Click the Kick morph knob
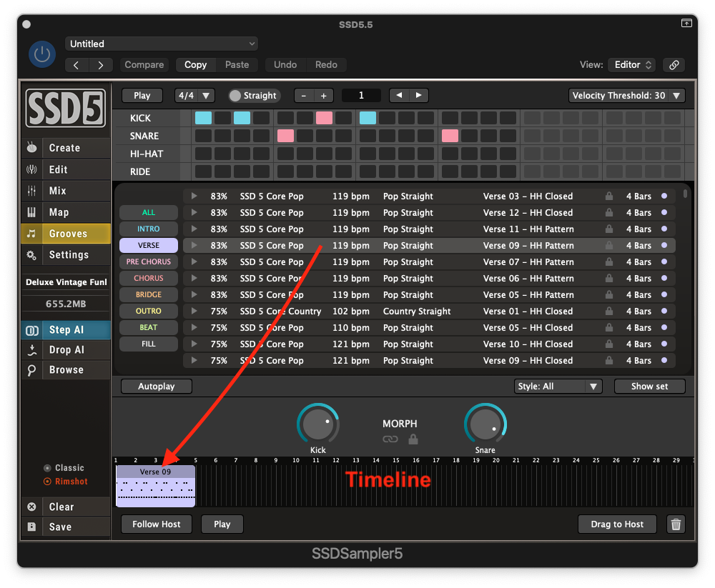The image size is (715, 588). coord(318,424)
